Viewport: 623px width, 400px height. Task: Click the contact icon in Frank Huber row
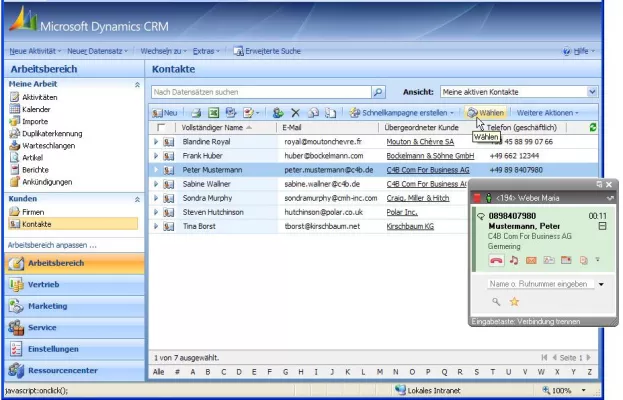pos(169,156)
